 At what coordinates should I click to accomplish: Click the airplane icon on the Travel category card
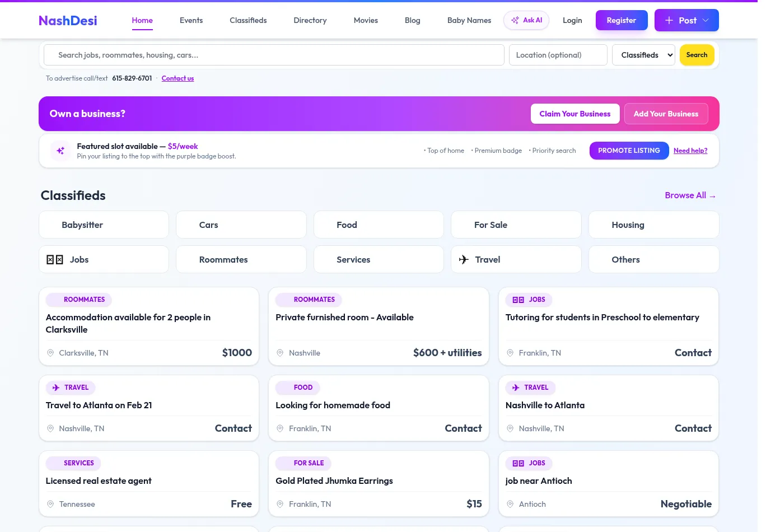pos(464,259)
